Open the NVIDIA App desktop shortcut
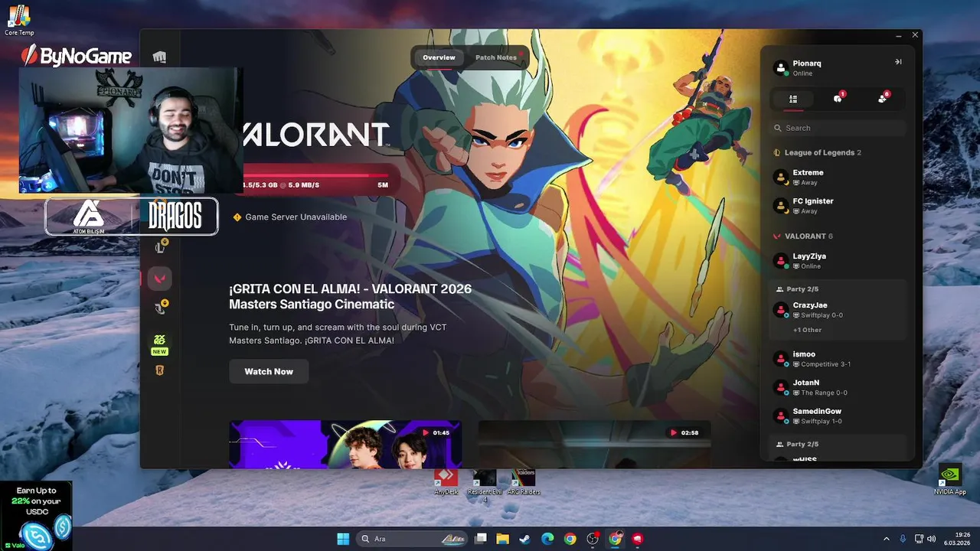Screen dimensions: 980x551 [x=950, y=481]
